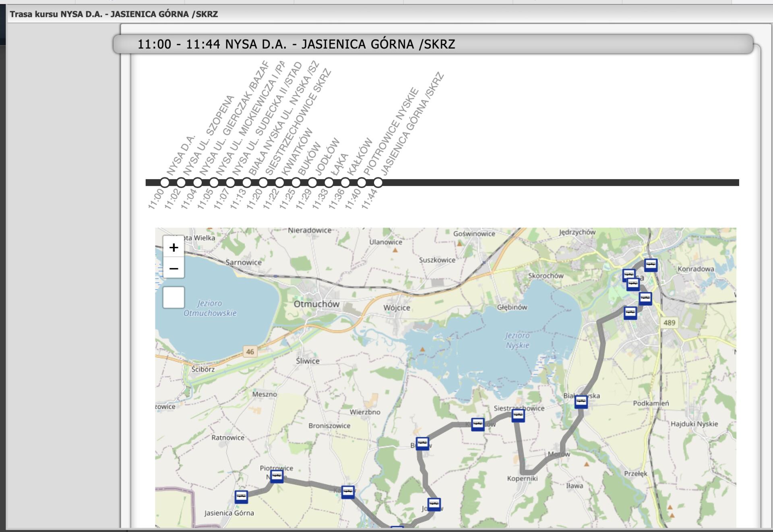The width and height of the screenshot is (773, 532).
Task: Click timeline stop marker for NYSA D.A. 11:00
Action: [165, 182]
